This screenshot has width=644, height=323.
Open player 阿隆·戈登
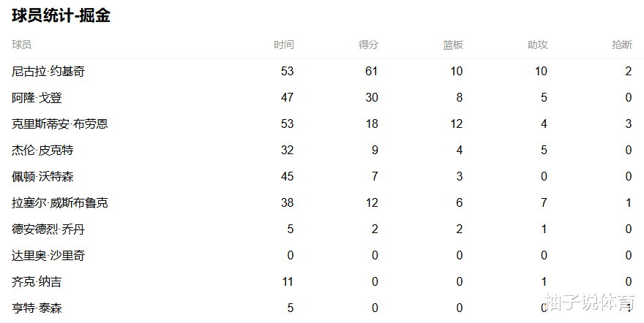click(x=37, y=98)
